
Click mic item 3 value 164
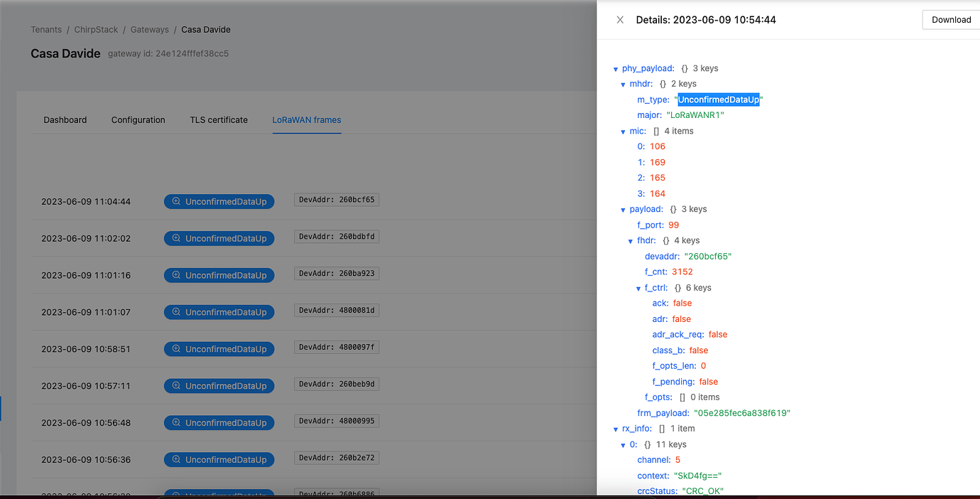(658, 194)
